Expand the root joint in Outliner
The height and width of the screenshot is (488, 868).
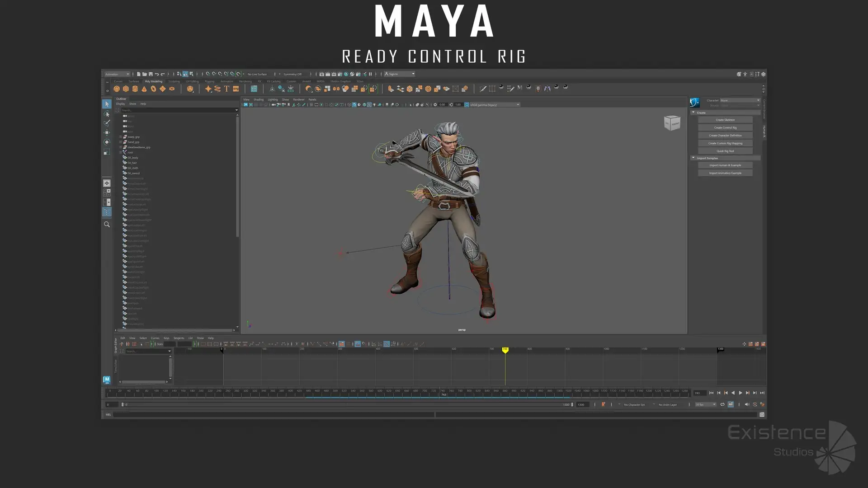coord(120,152)
